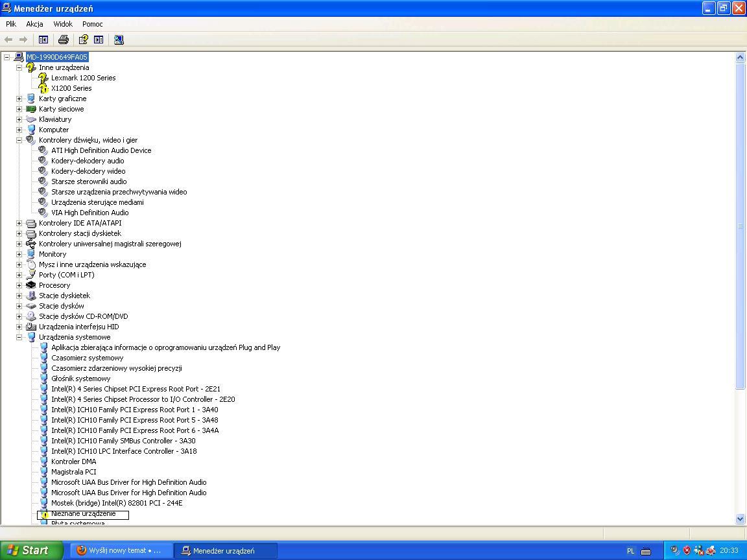The width and height of the screenshot is (747, 560).
Task: Click the scrollbar down arrow
Action: tap(740, 519)
